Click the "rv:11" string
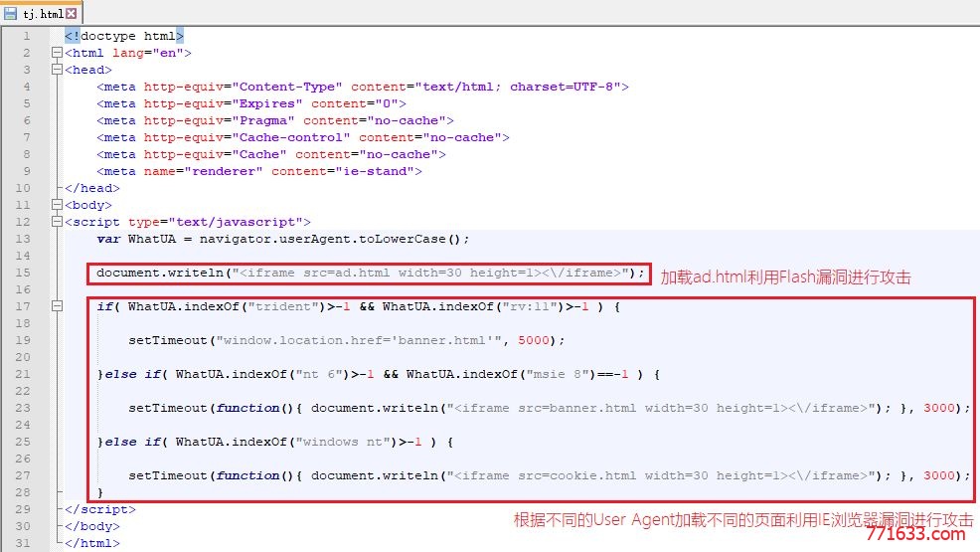Screen dimensions: 980x552 click(530, 305)
